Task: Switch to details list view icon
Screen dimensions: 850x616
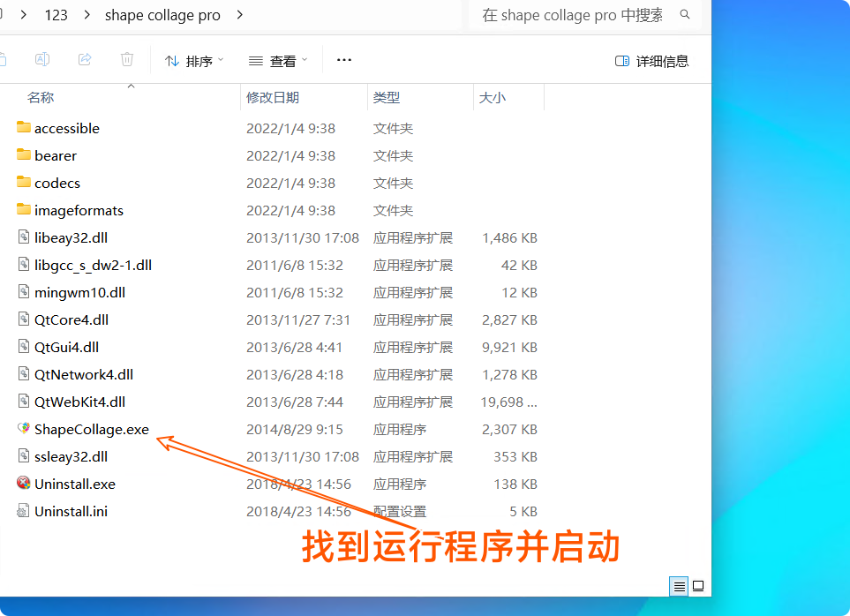Action: [x=679, y=586]
